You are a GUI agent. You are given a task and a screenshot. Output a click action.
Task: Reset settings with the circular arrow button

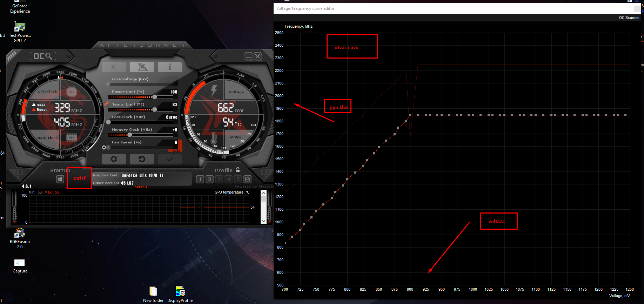coord(142,159)
